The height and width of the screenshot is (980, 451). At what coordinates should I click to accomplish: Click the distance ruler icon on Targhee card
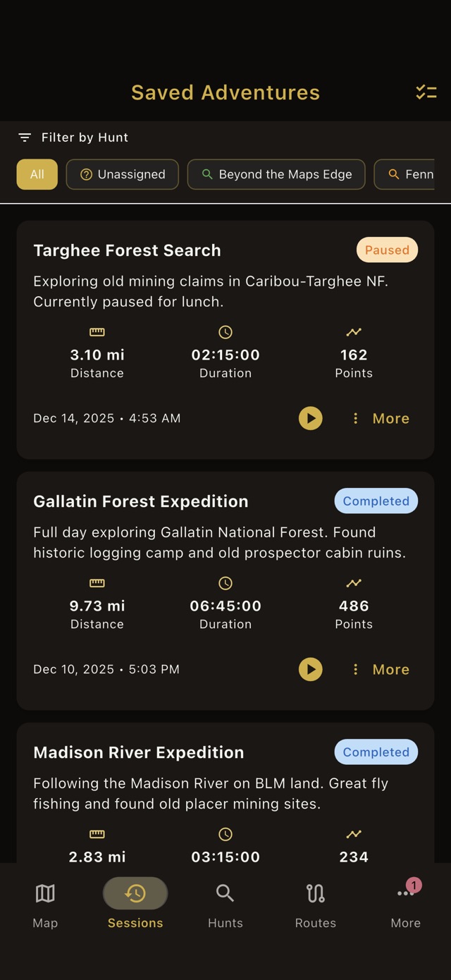coord(97,332)
